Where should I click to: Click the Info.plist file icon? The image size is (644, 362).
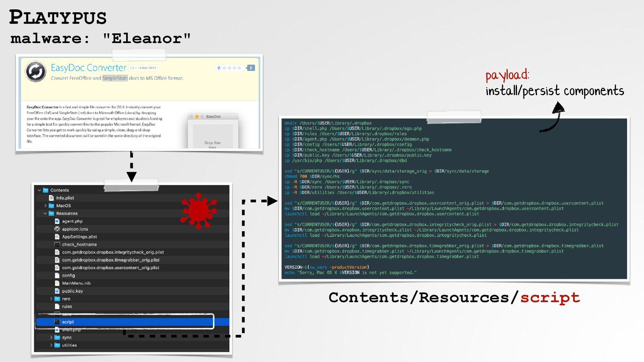click(x=51, y=198)
